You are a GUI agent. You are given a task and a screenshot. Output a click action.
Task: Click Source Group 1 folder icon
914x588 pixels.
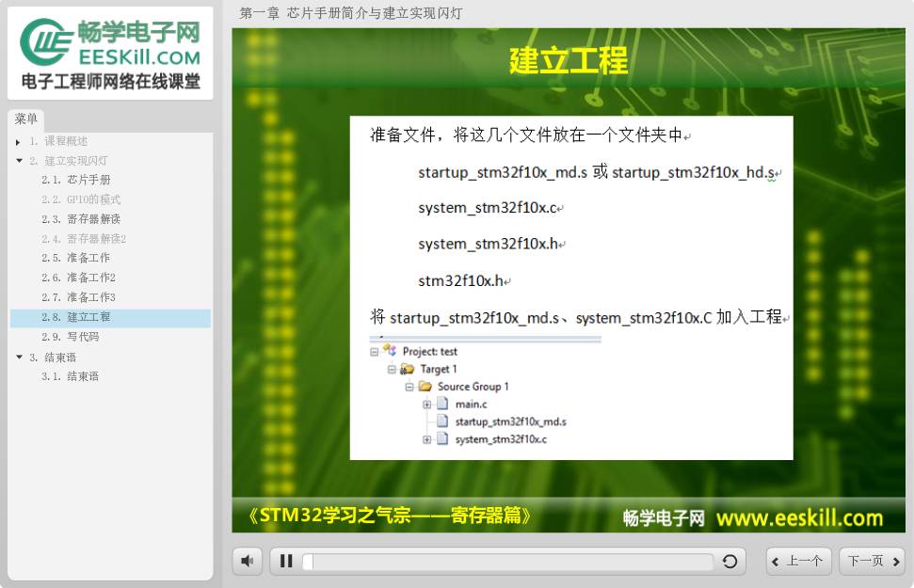tap(425, 387)
